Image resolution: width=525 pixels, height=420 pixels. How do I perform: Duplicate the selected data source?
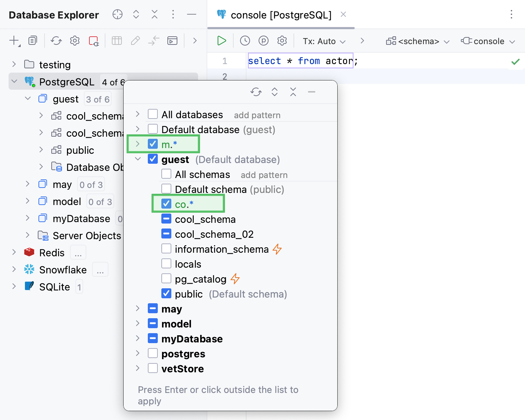tap(32, 41)
